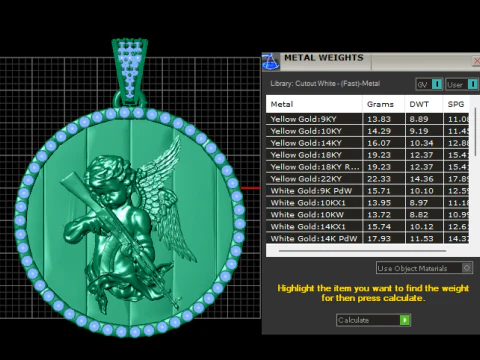Click the Library: Cutout White - (Fast)-Metal label
Viewport: 480px width, 360px height.
click(x=325, y=84)
